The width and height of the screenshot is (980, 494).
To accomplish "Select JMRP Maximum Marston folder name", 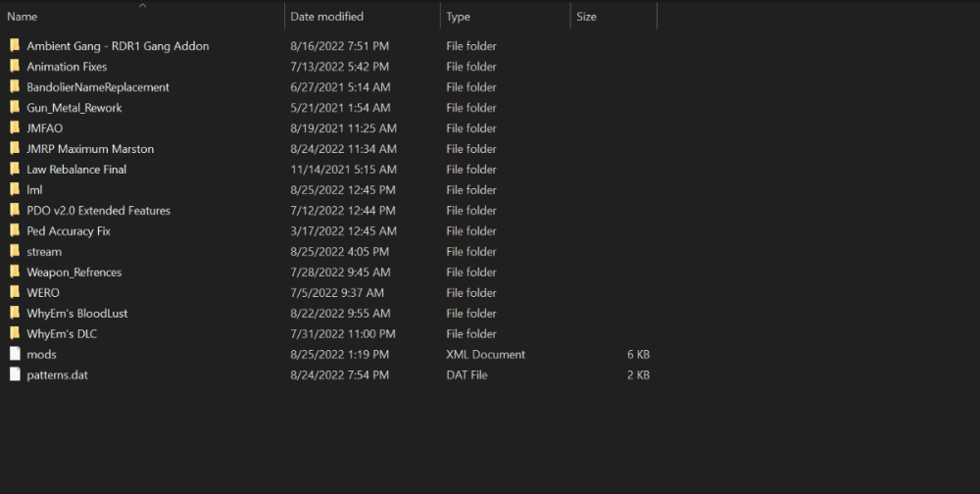I will click(90, 149).
